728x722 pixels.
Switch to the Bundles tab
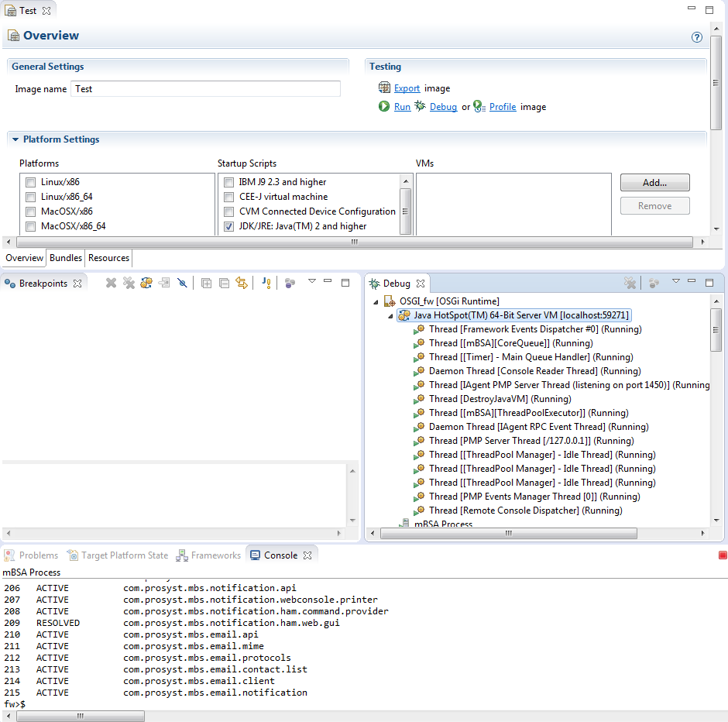click(66, 258)
